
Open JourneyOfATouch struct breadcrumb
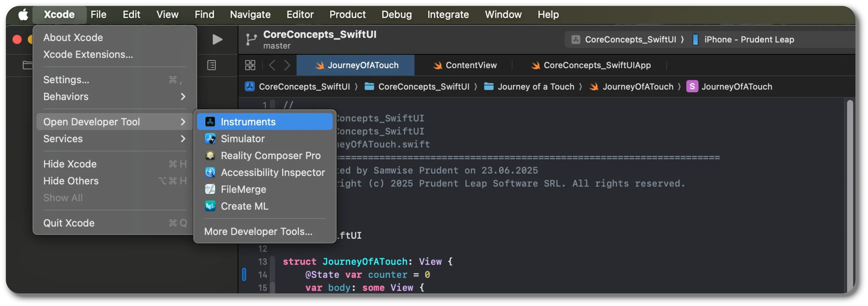[736, 86]
